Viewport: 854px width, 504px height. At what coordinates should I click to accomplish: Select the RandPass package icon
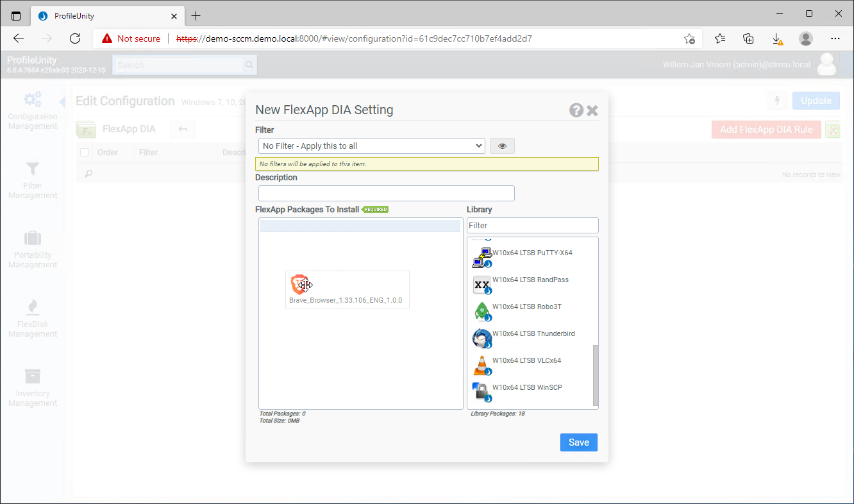(481, 284)
